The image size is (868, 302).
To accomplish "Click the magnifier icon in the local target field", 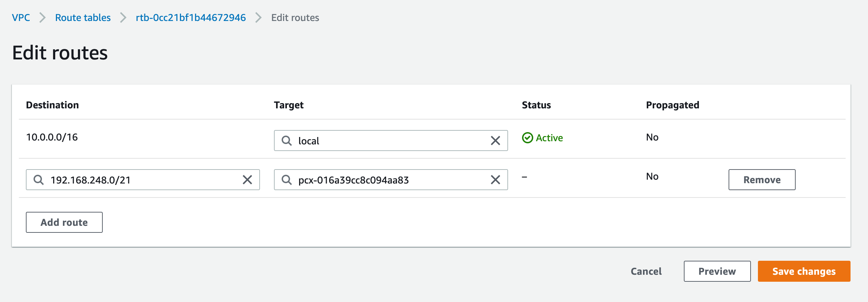I will point(287,141).
